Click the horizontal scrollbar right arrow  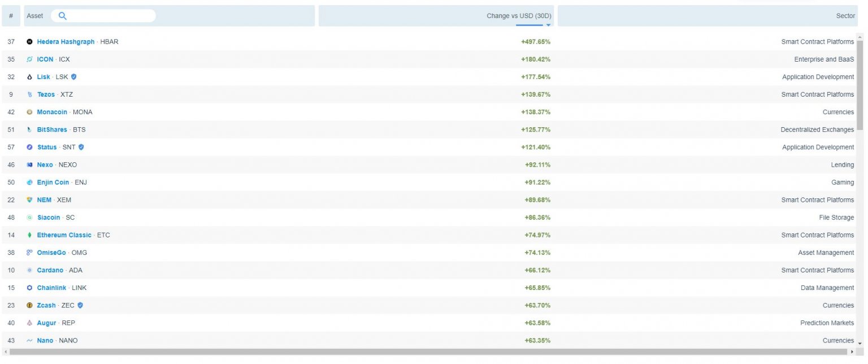click(852, 352)
